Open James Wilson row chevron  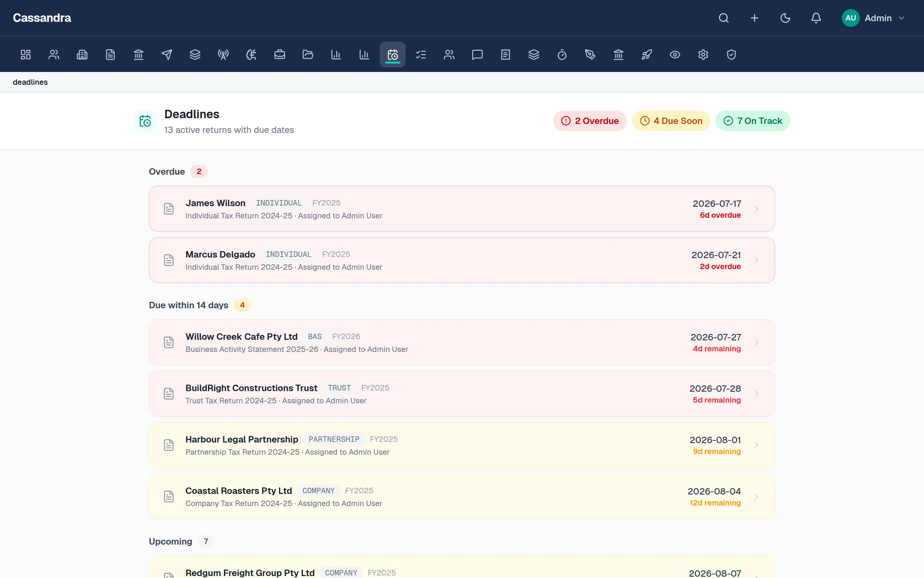point(757,209)
